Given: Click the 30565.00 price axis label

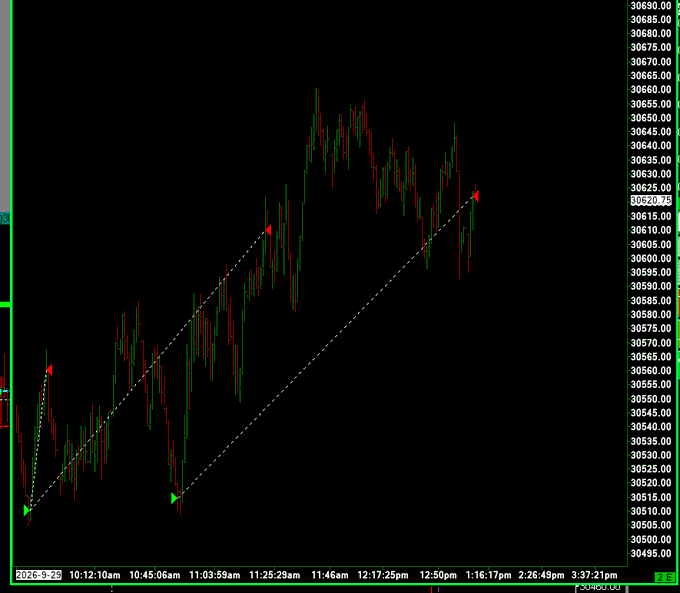Looking at the screenshot, I should 651,357.
